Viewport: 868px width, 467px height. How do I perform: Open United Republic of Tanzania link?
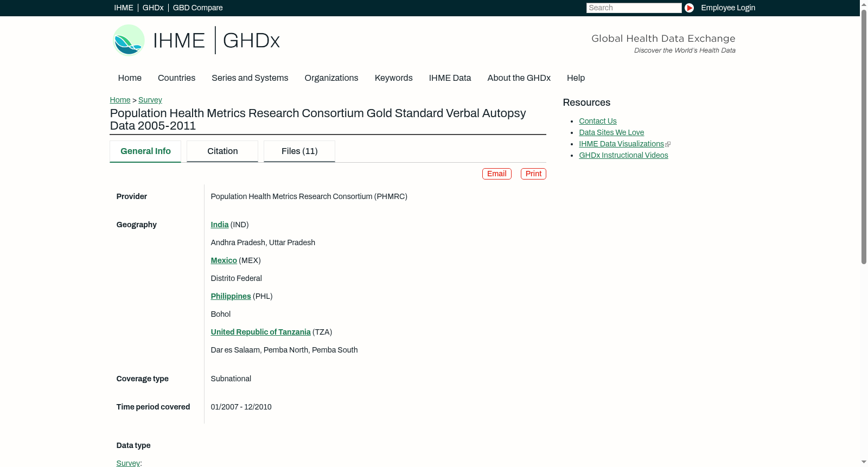click(260, 332)
